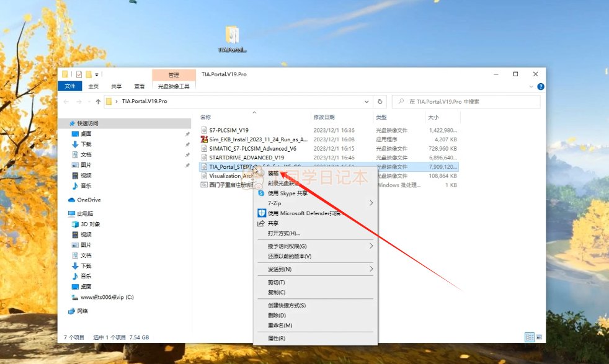Open OneDrive in navigation pane
Image resolution: width=609 pixels, height=364 pixels.
tap(89, 200)
